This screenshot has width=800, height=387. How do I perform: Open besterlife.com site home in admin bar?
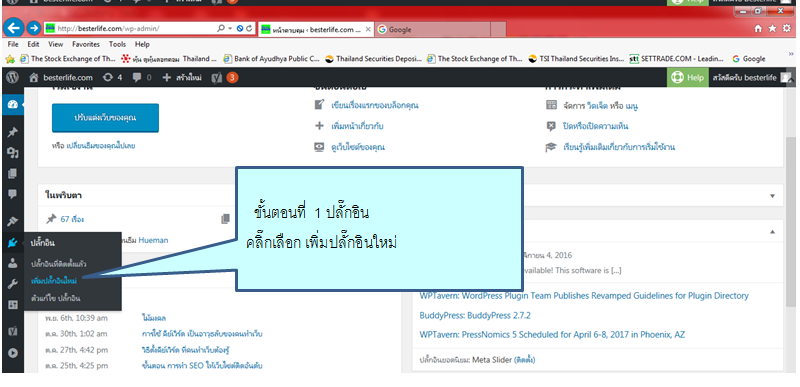(61, 78)
